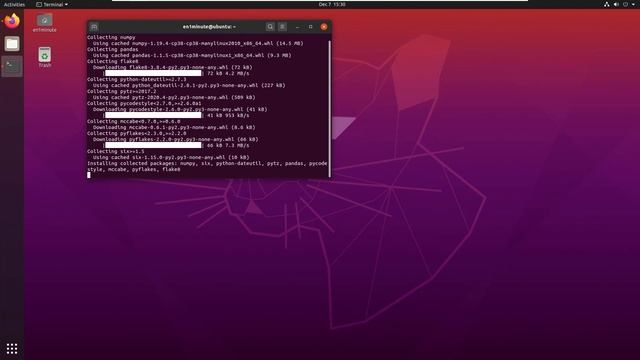
Task: Minimize the terminal window
Action: pyautogui.click(x=298, y=27)
